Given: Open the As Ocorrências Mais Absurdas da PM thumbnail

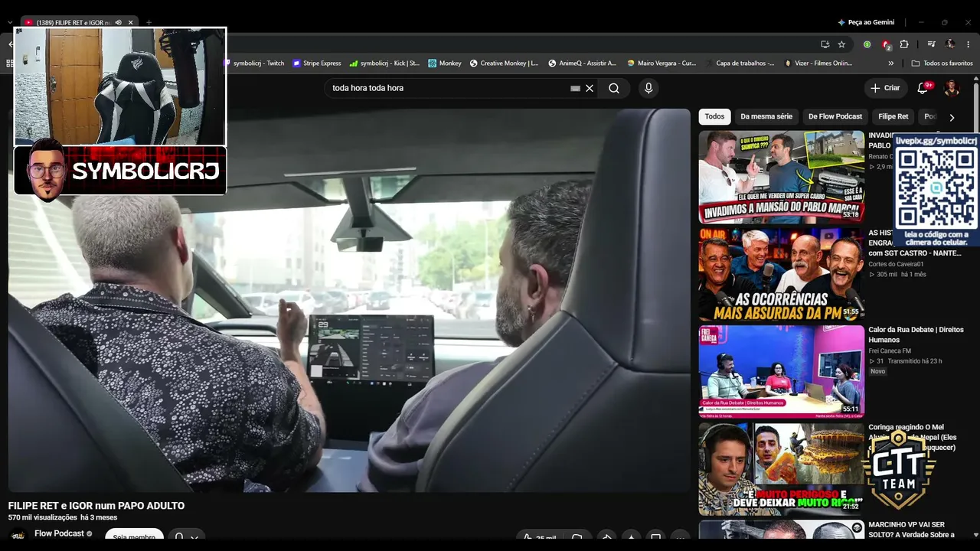Looking at the screenshot, I should tap(782, 274).
